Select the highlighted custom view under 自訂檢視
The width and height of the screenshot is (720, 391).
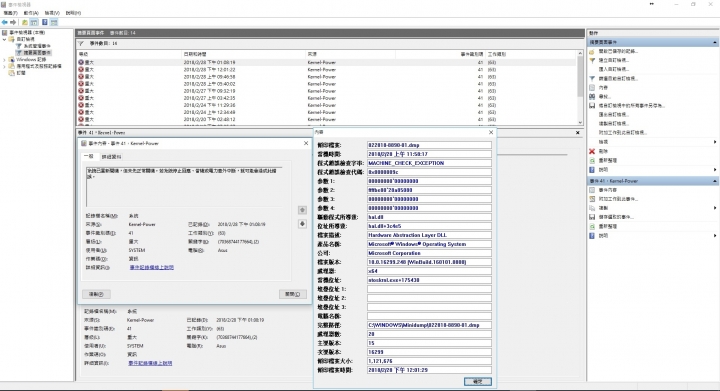[37, 53]
